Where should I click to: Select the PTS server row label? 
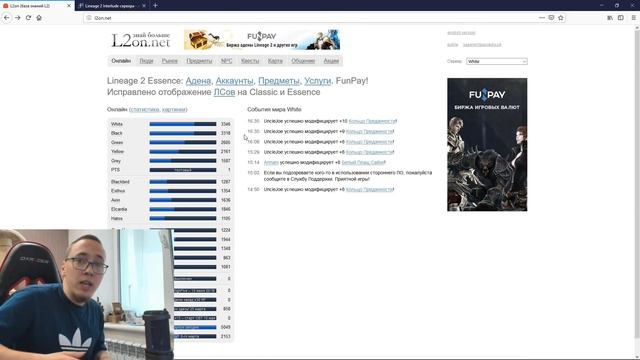pyautogui.click(x=116, y=170)
